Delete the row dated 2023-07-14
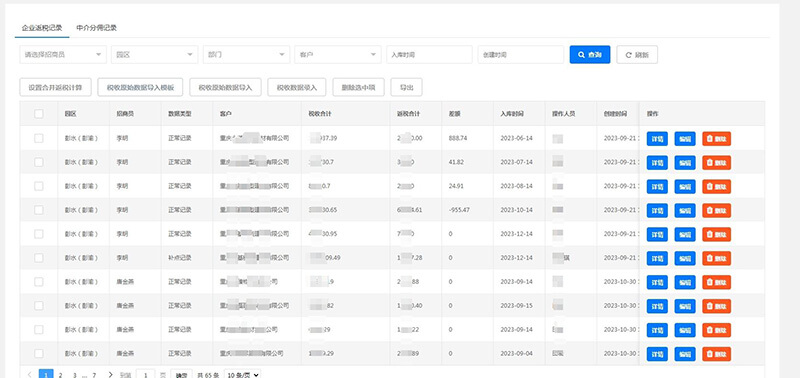Image resolution: width=800 pixels, height=378 pixels. 716,163
